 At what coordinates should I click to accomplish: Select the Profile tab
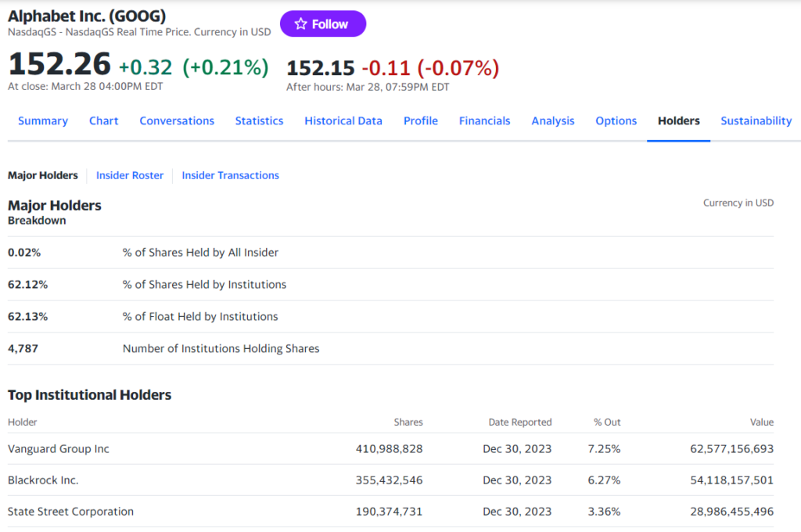(420, 121)
